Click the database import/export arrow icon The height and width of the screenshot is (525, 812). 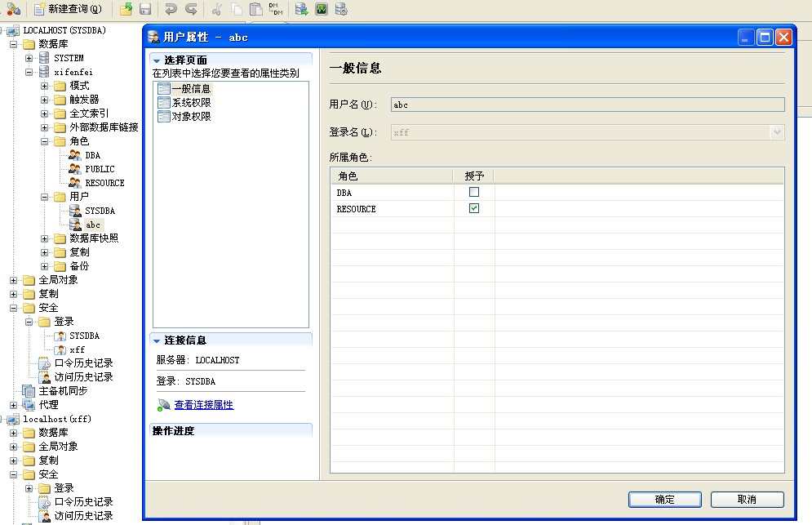point(301,9)
